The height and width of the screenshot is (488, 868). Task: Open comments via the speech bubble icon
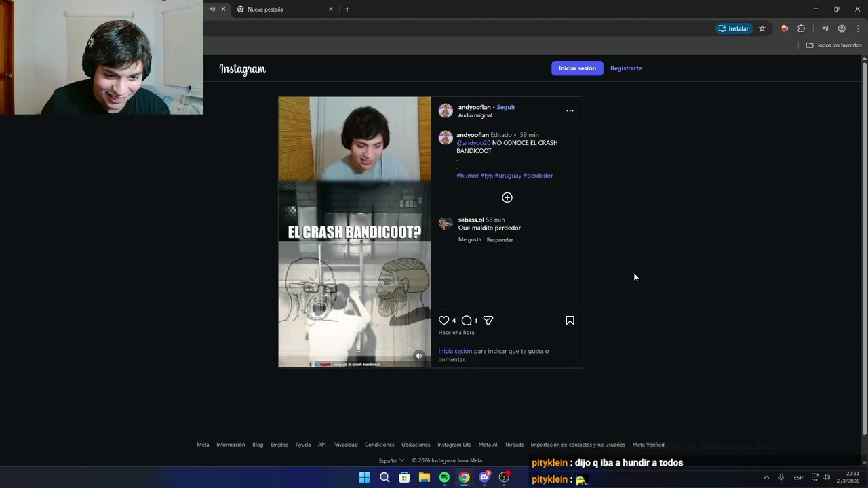[467, 321]
